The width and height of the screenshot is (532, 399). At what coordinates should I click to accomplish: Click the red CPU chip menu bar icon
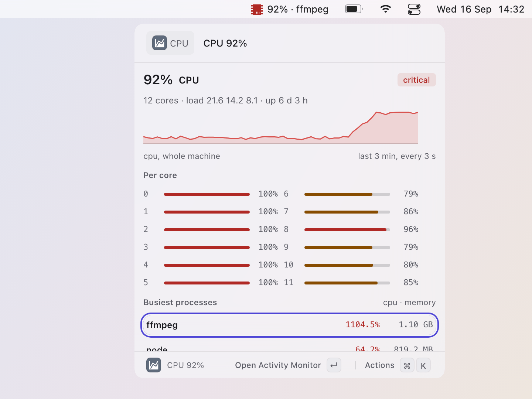tap(257, 9)
